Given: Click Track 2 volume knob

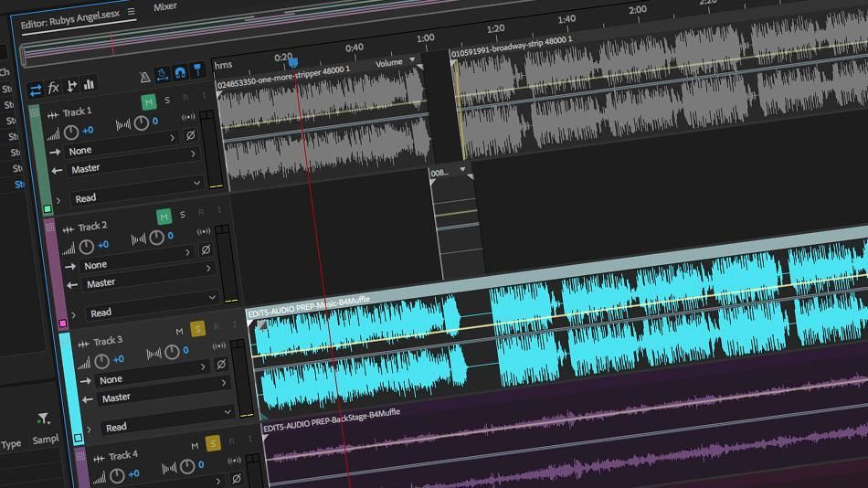Looking at the screenshot, I should pos(87,247).
